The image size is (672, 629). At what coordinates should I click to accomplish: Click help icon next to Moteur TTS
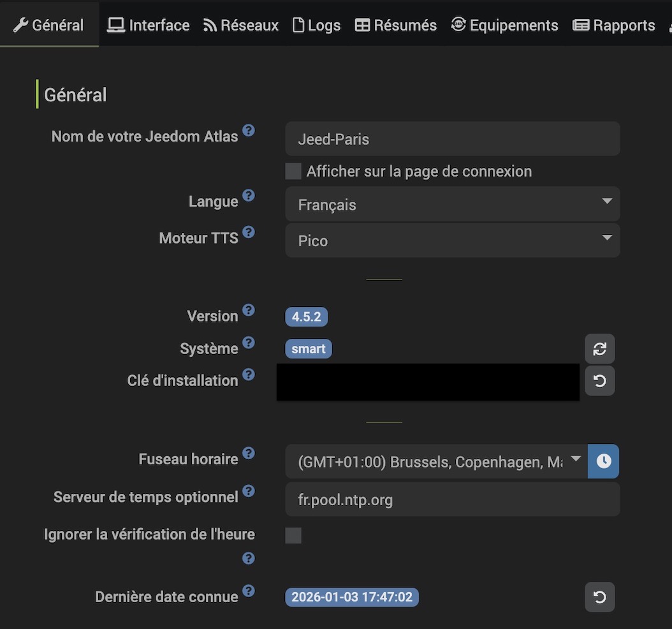(249, 232)
